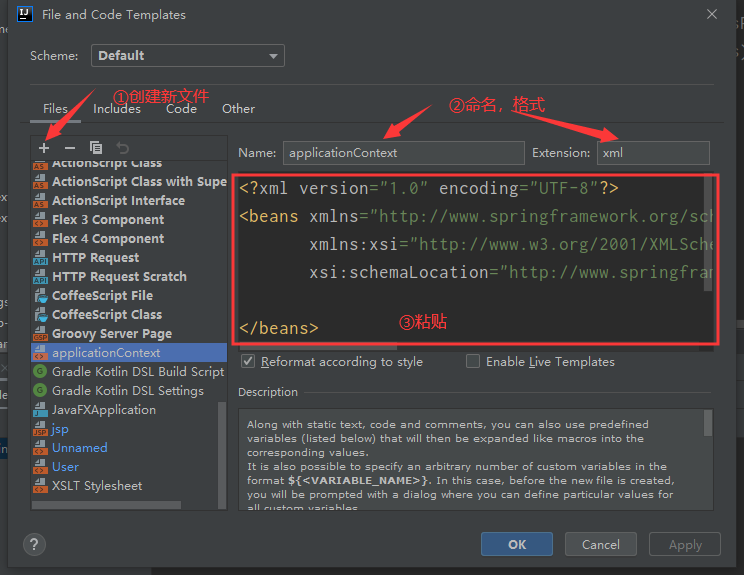Click CoffeeScript Class icon

coord(40,315)
